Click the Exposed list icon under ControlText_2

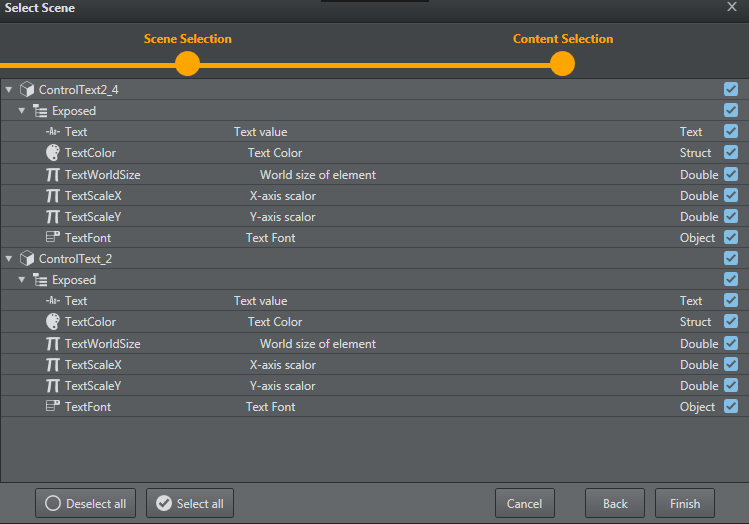click(x=40, y=280)
